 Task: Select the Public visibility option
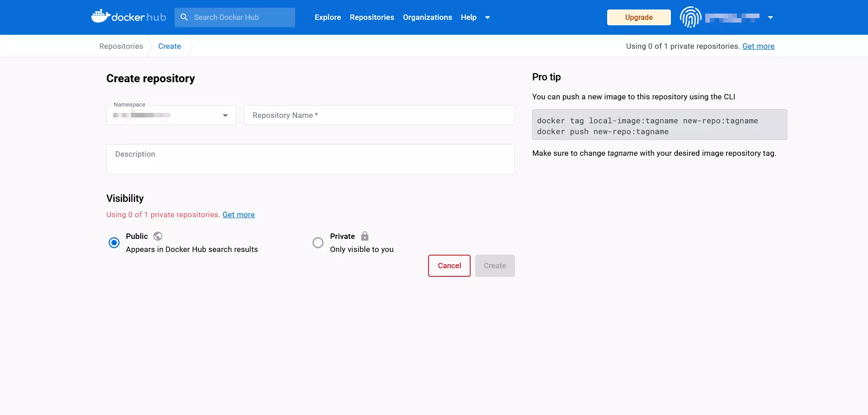[x=114, y=242]
